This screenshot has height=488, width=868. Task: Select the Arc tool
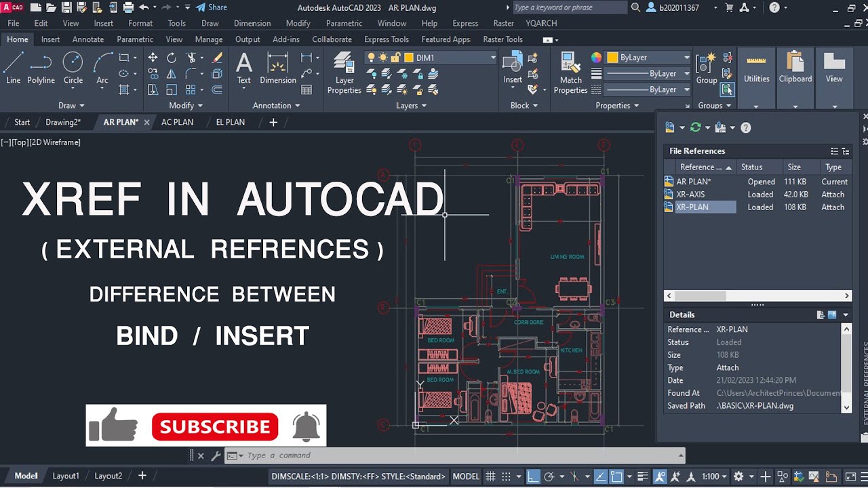(102, 68)
